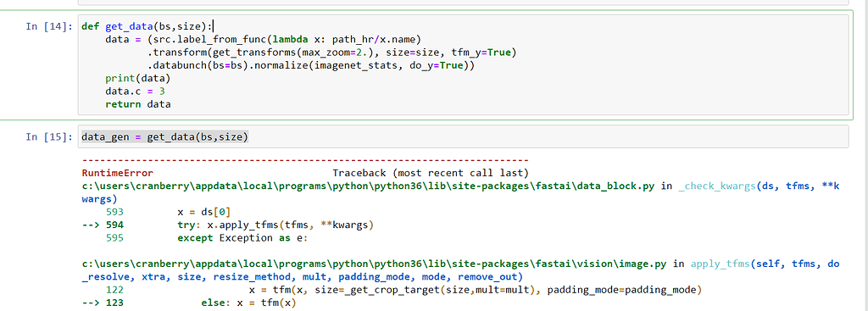Click the 'data.c = 3' line

(135, 92)
